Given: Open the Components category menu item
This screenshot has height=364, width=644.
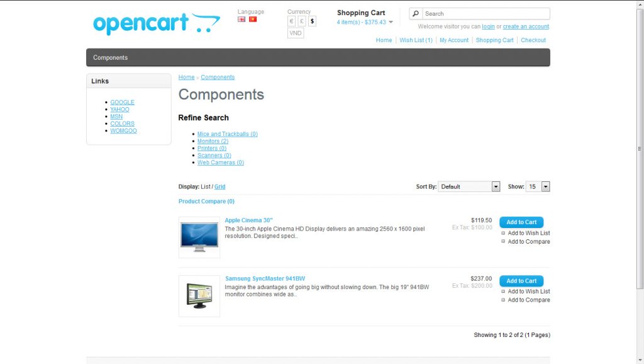Looking at the screenshot, I should [x=111, y=57].
